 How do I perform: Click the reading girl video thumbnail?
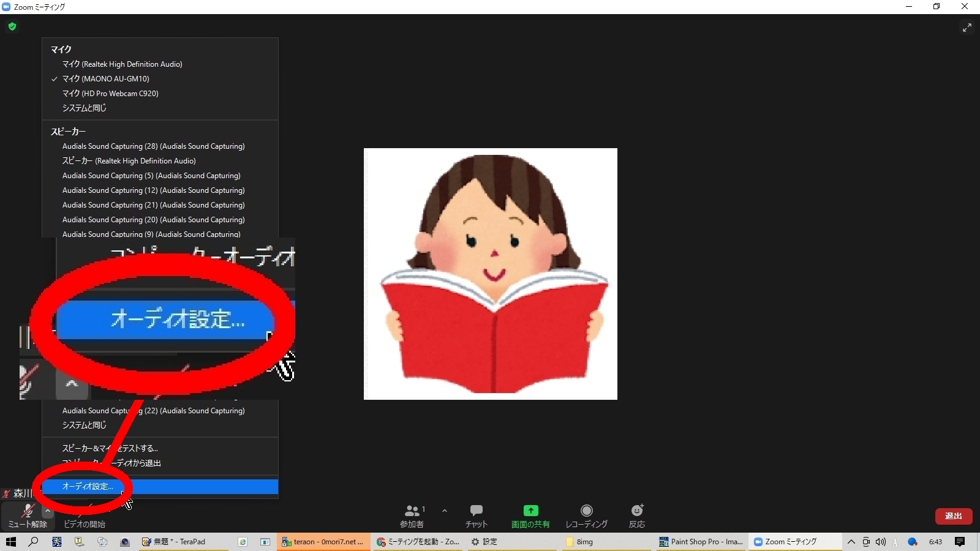coord(491,274)
